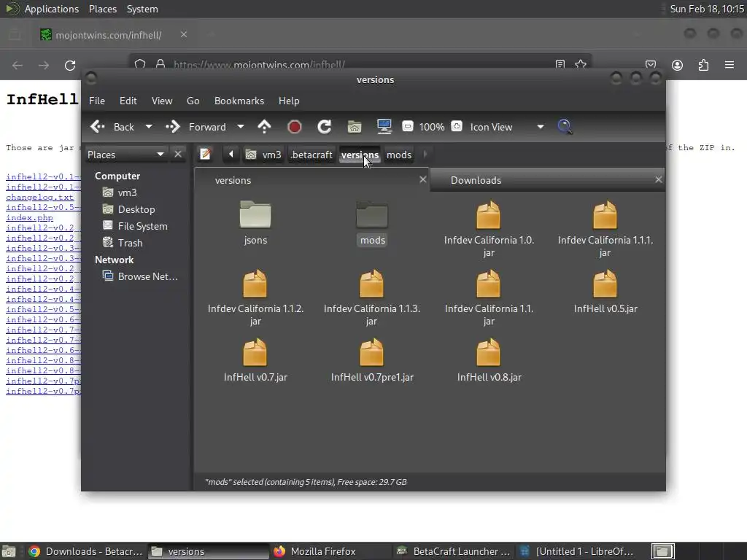This screenshot has width=747, height=560.
Task: Select the mods folder icon
Action: coord(372,215)
